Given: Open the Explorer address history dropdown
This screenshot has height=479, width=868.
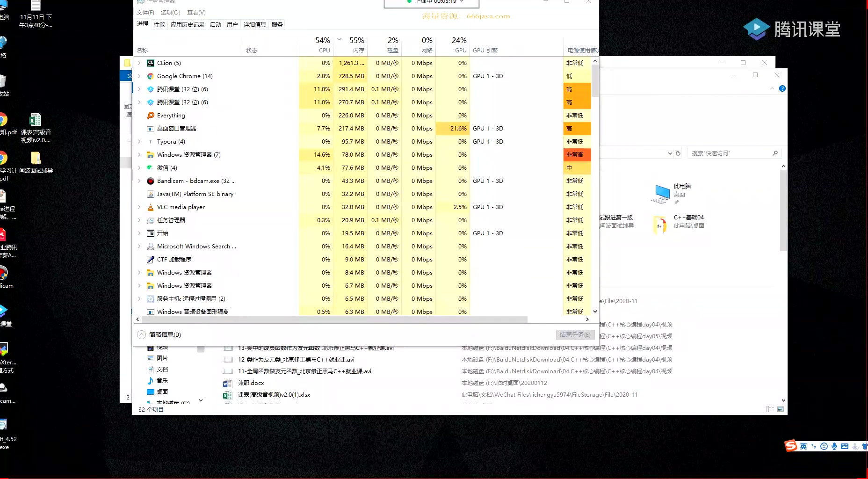Looking at the screenshot, I should point(670,153).
